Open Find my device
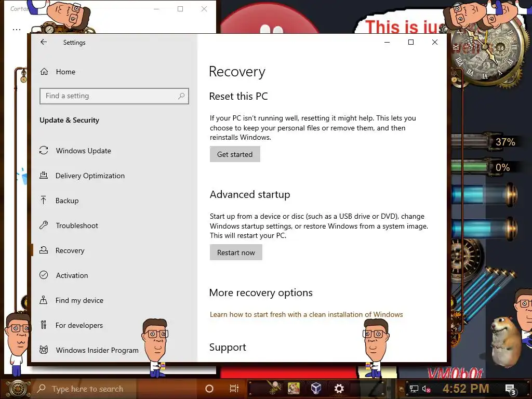The image size is (532, 399). 79,300
